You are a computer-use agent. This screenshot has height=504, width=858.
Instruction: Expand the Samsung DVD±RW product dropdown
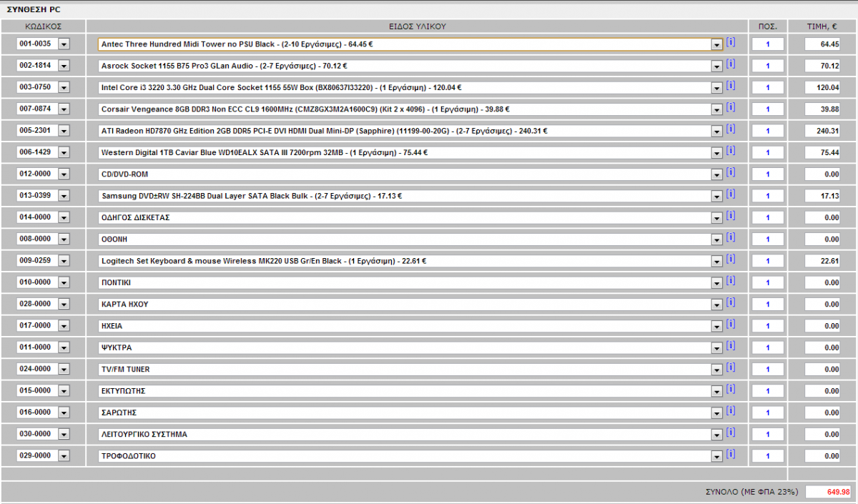click(716, 196)
